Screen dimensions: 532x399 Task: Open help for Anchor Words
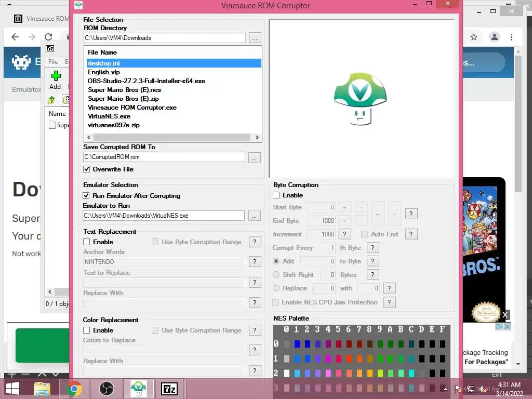(x=255, y=262)
